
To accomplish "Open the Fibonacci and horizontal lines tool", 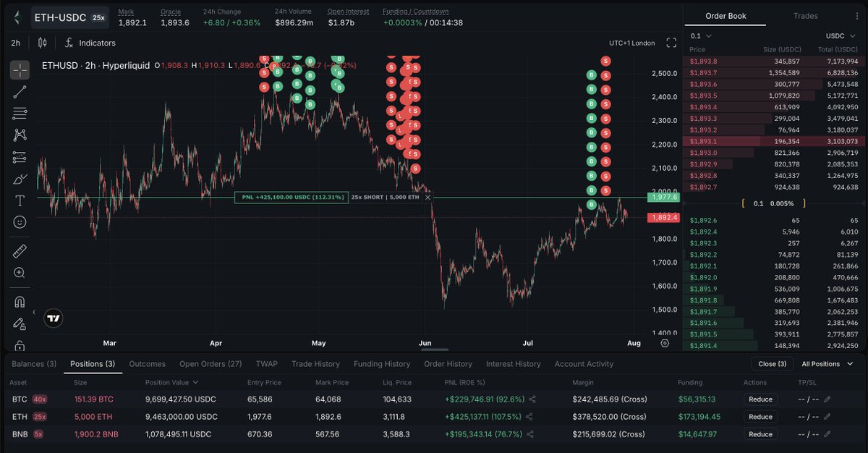I will pos(20,114).
